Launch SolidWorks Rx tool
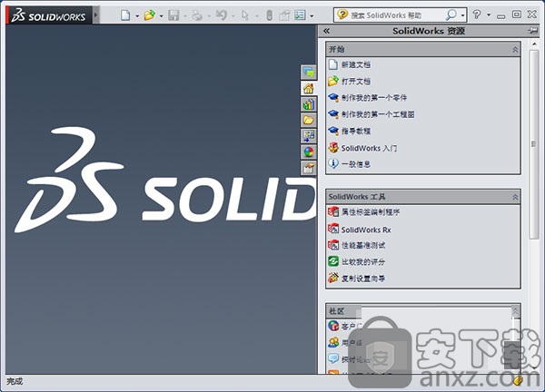This screenshot has height=392, width=545. click(366, 230)
